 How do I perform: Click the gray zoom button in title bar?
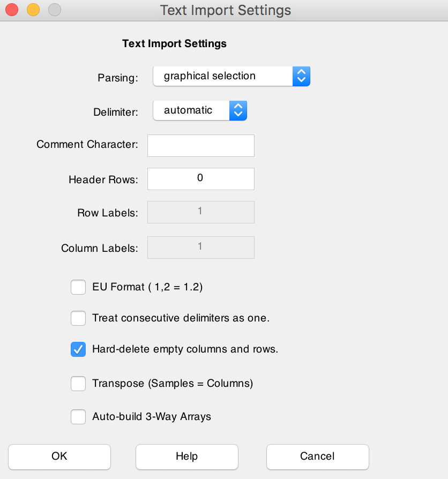(x=54, y=10)
